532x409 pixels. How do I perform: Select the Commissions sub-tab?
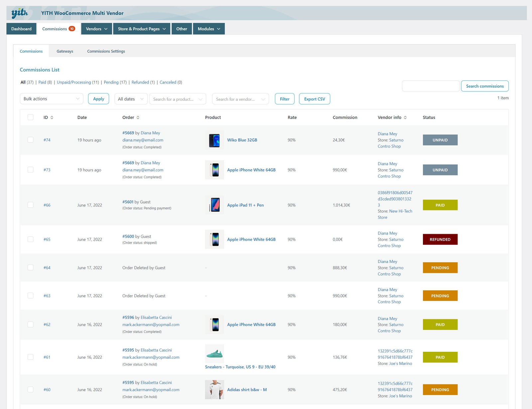tap(31, 51)
